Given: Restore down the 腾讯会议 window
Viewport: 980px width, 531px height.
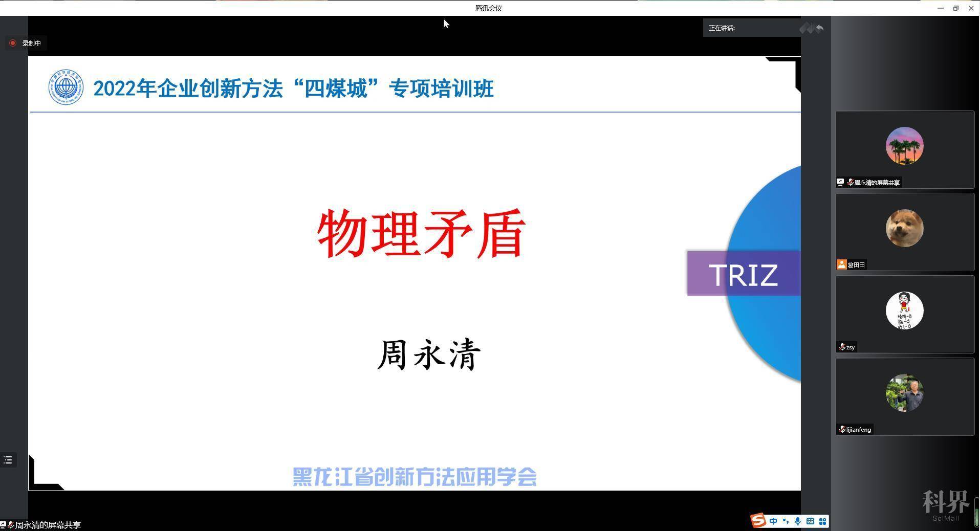Looking at the screenshot, I should coord(955,8).
